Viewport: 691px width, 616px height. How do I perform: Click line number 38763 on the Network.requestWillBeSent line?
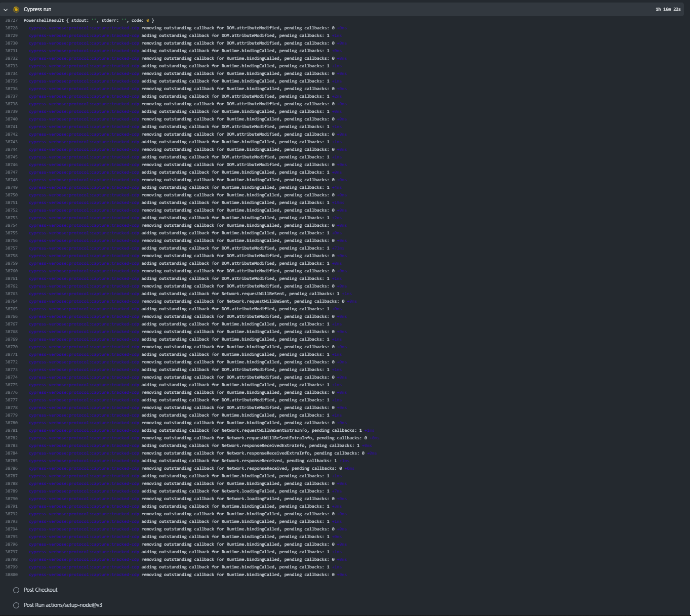(11, 294)
